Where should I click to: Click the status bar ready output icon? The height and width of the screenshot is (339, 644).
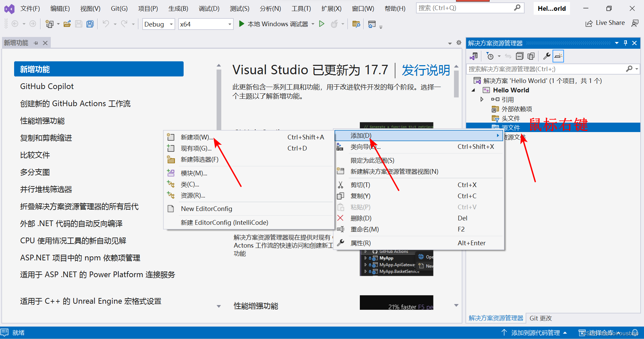point(5,332)
